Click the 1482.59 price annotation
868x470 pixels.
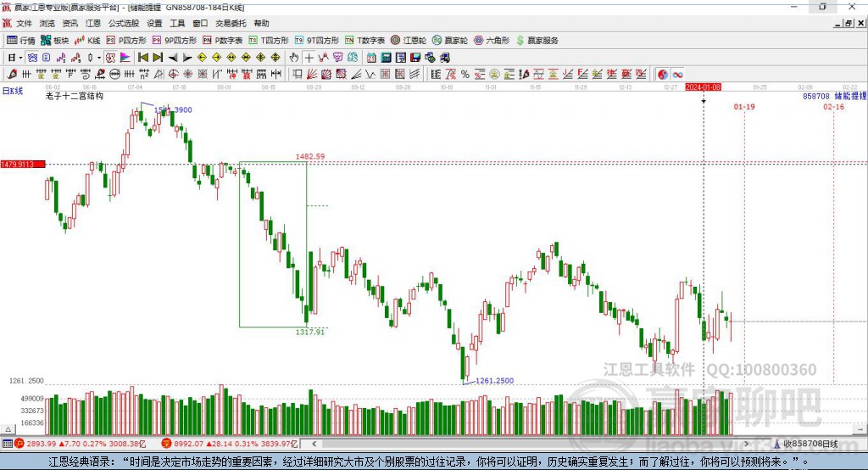[x=310, y=156]
